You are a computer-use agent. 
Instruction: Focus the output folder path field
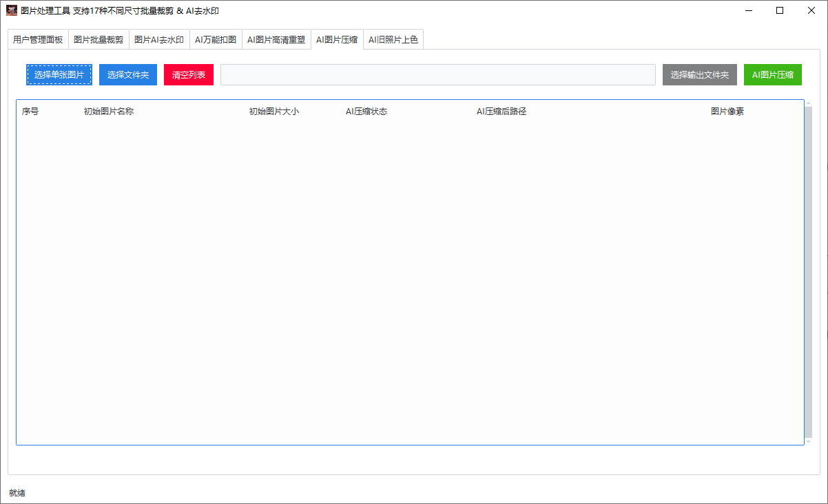438,74
